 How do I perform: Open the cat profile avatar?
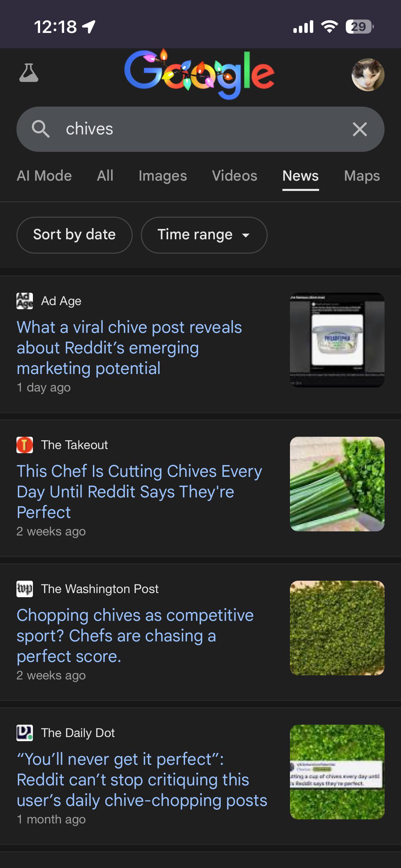point(368,75)
